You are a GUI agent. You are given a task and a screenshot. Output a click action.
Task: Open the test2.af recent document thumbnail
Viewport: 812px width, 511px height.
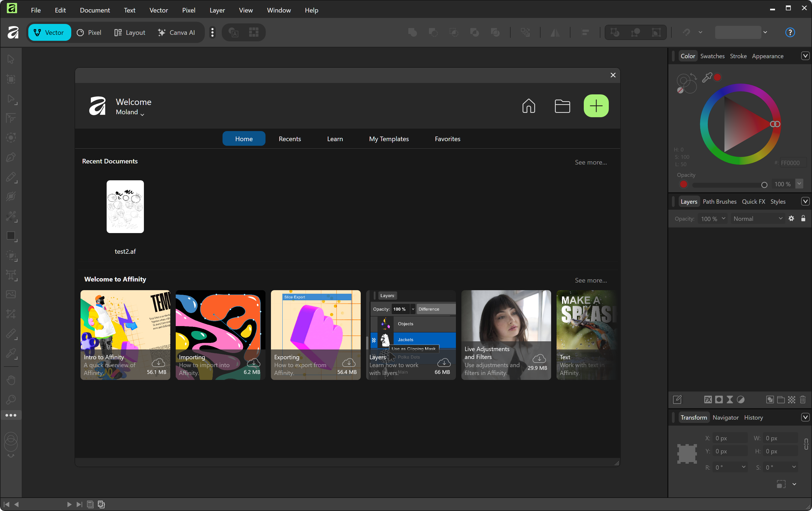pyautogui.click(x=125, y=206)
